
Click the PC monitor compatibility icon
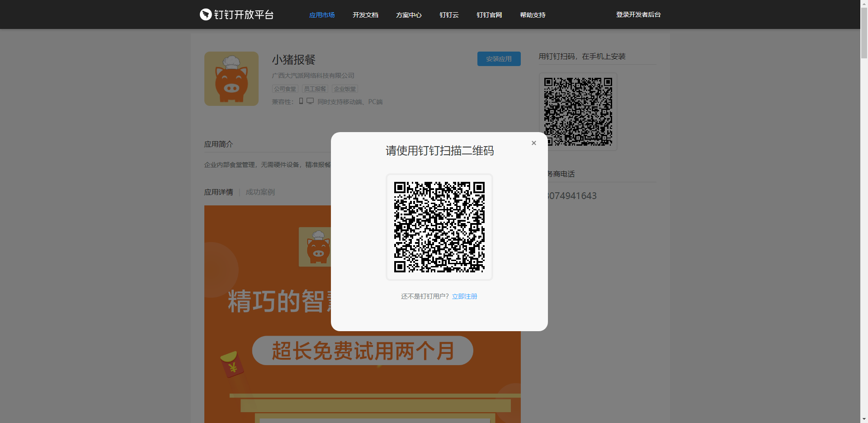click(310, 101)
